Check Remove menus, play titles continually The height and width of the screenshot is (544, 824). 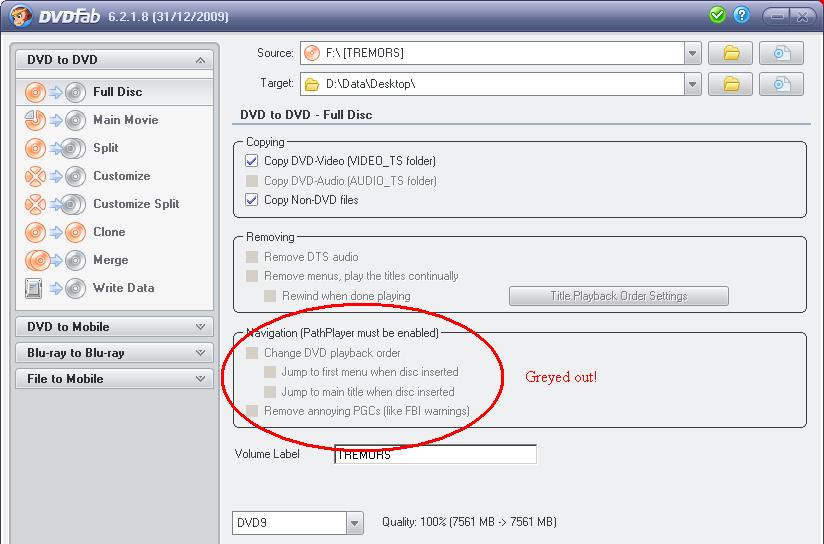pos(252,276)
